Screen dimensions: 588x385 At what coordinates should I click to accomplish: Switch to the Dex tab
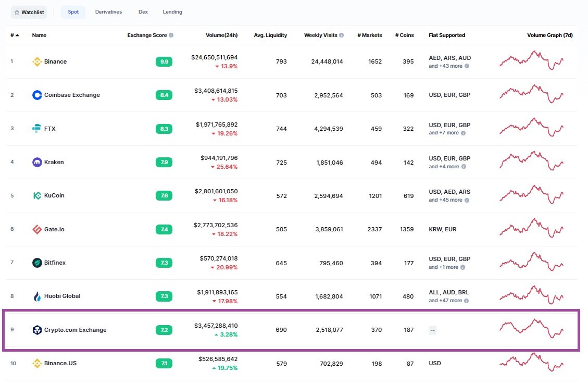pos(143,12)
